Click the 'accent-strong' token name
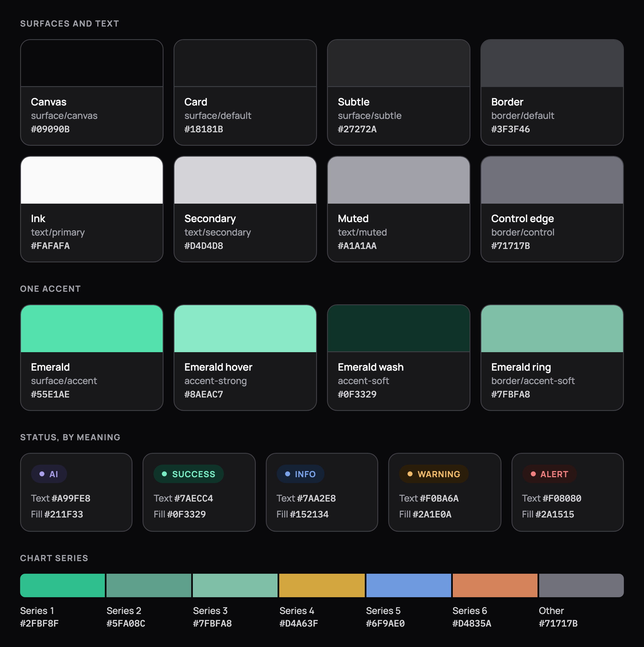Image resolution: width=644 pixels, height=647 pixels. click(x=216, y=381)
